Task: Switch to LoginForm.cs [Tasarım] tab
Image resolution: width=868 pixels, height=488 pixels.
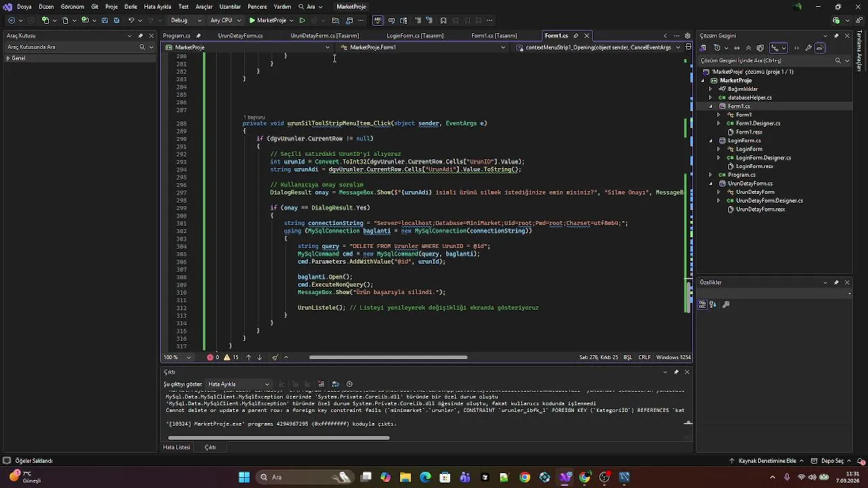Action: (415, 36)
